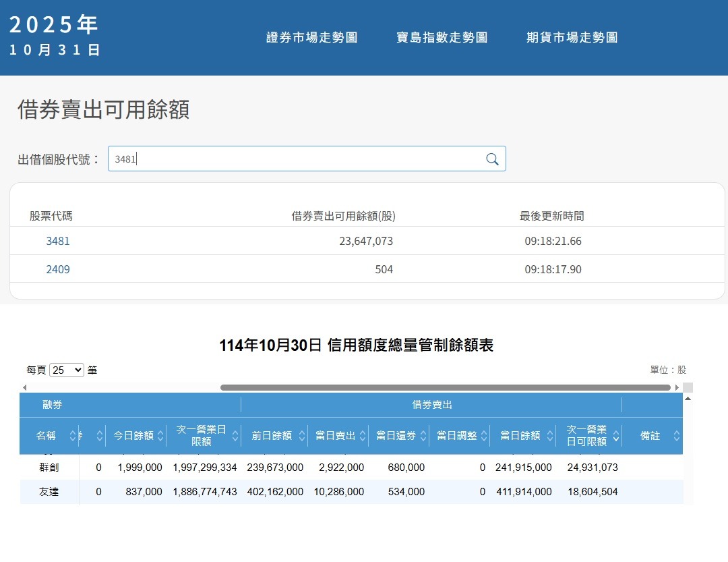This screenshot has height=562, width=728.
Task: Sort table by 名稱 column
Action: point(73,436)
